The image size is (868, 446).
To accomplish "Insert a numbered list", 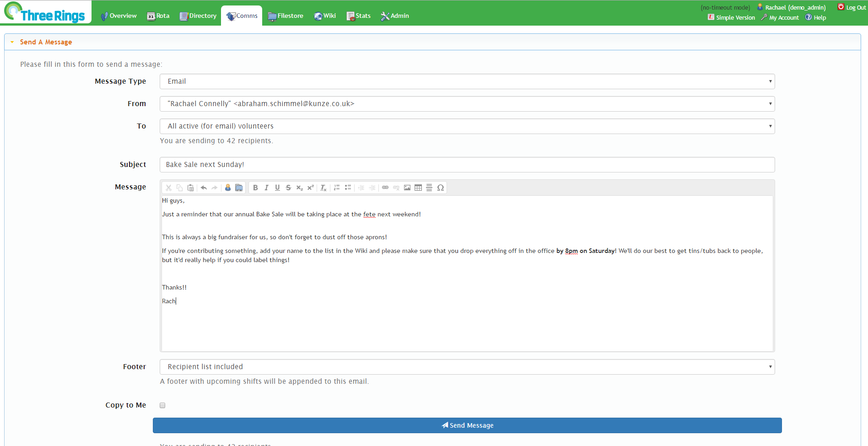I will 337,188.
